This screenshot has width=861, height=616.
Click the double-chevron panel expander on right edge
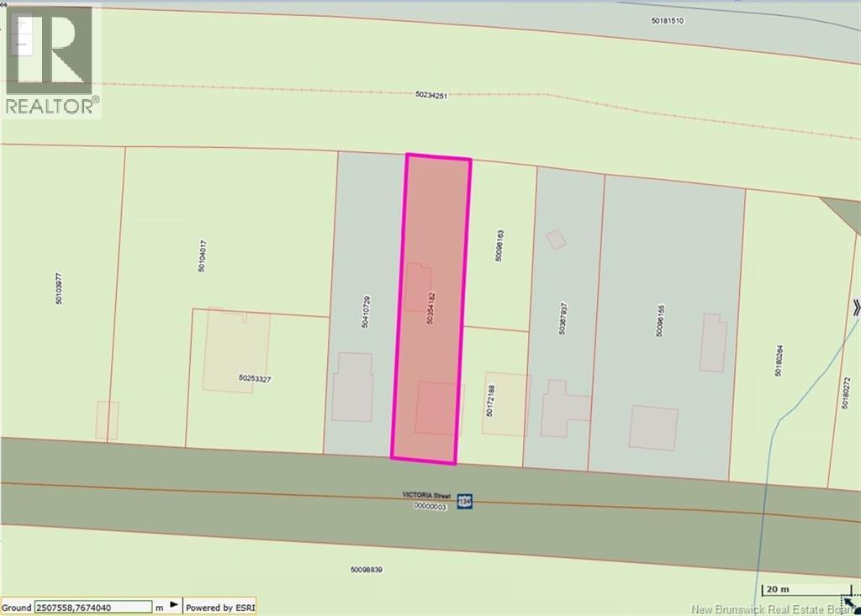point(855,308)
